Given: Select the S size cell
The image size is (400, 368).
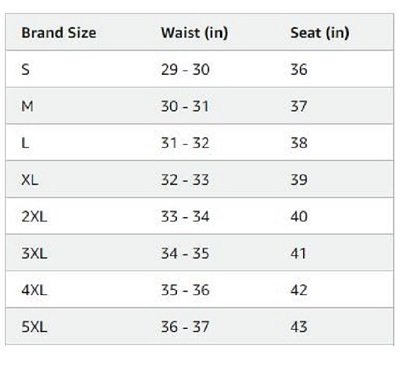Looking at the screenshot, I should pyautogui.click(x=25, y=69).
